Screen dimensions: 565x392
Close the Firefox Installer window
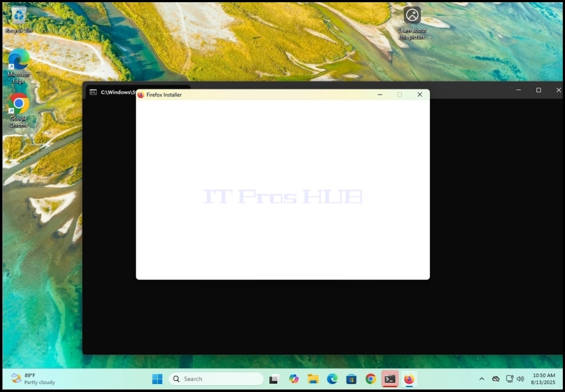419,95
